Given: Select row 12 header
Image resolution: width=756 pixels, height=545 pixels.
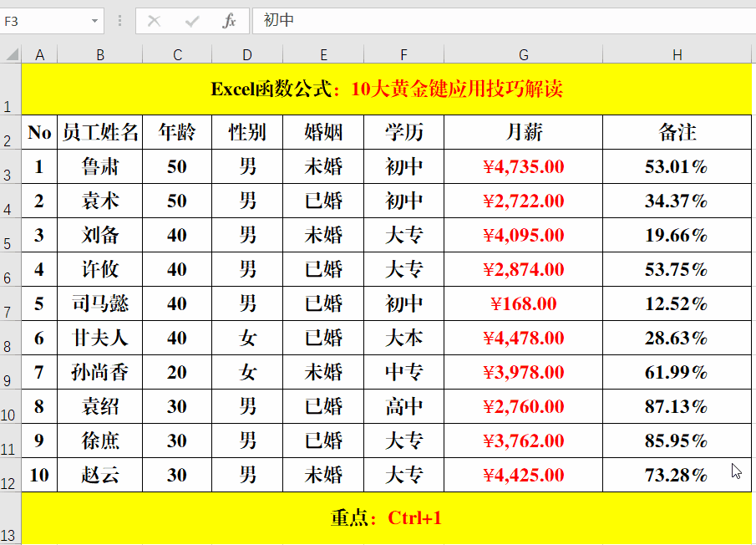Looking at the screenshot, I should click(10, 475).
